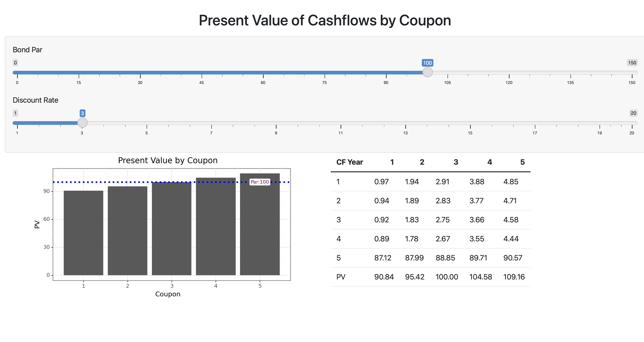Click the Discount Rate value bubble showing 3
The width and height of the screenshot is (644, 342).
pos(82,113)
